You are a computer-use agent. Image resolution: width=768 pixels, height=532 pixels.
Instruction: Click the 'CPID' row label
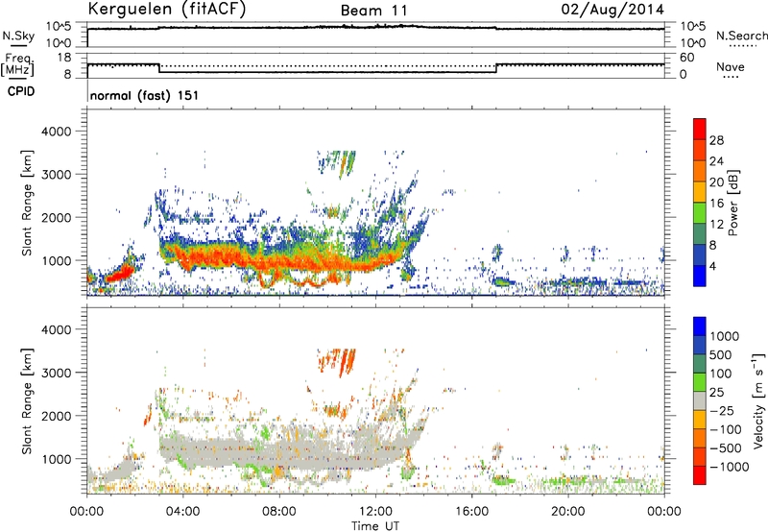coord(21,91)
